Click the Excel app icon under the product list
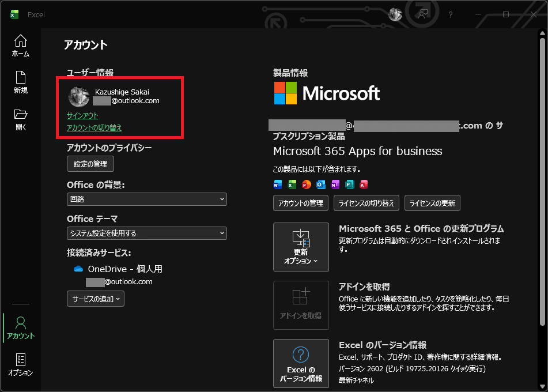 (x=292, y=184)
